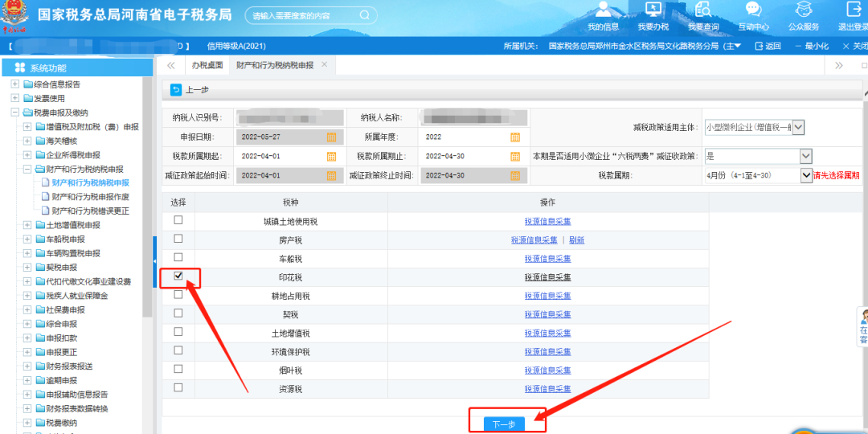Open 互动中心 chat icon
This screenshot has height=434, width=868.
[753, 10]
